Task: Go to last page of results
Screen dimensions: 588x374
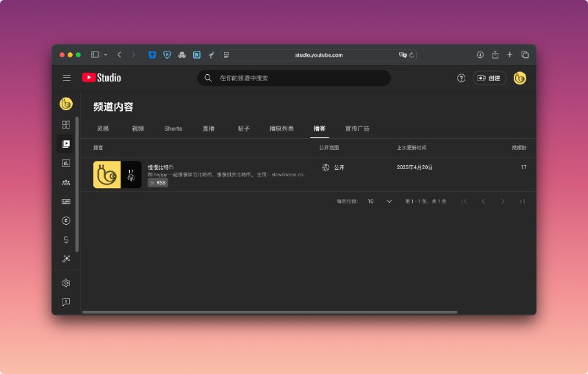Action: coord(522,201)
